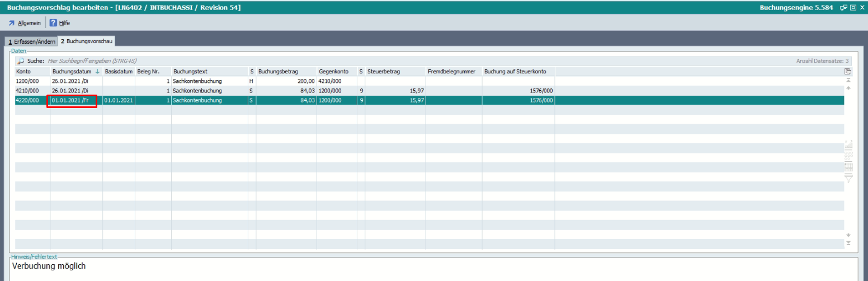Viewport: 868px width, 281px height.
Task: Switch to Erfassen/Ändern tab
Action: coord(31,41)
